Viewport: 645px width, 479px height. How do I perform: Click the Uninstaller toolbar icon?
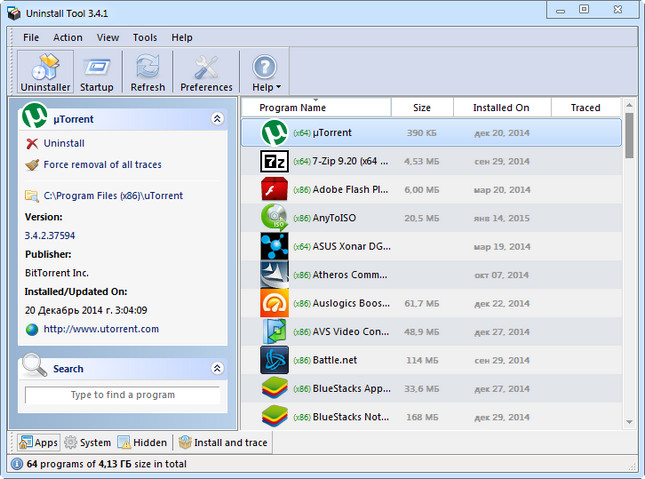point(40,73)
